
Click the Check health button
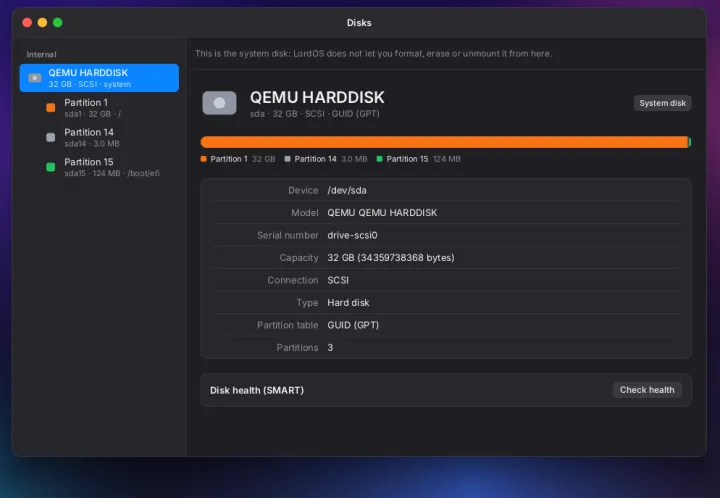coord(647,390)
